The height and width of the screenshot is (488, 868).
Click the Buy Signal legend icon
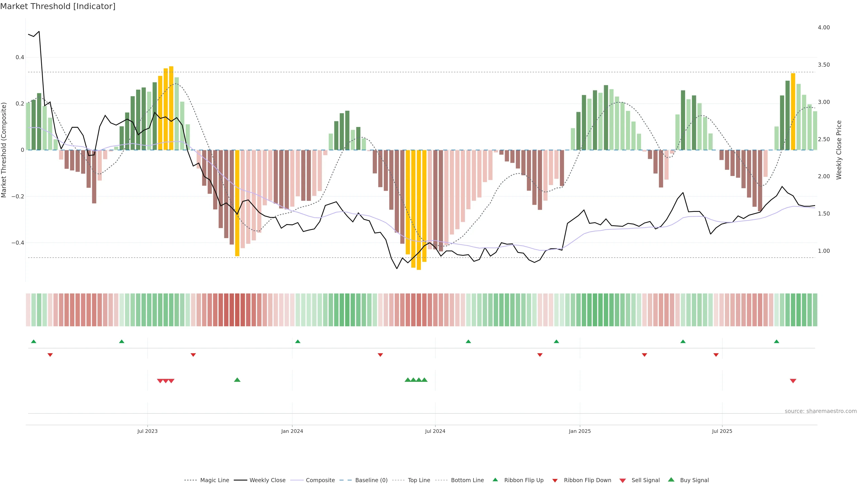coord(671,480)
